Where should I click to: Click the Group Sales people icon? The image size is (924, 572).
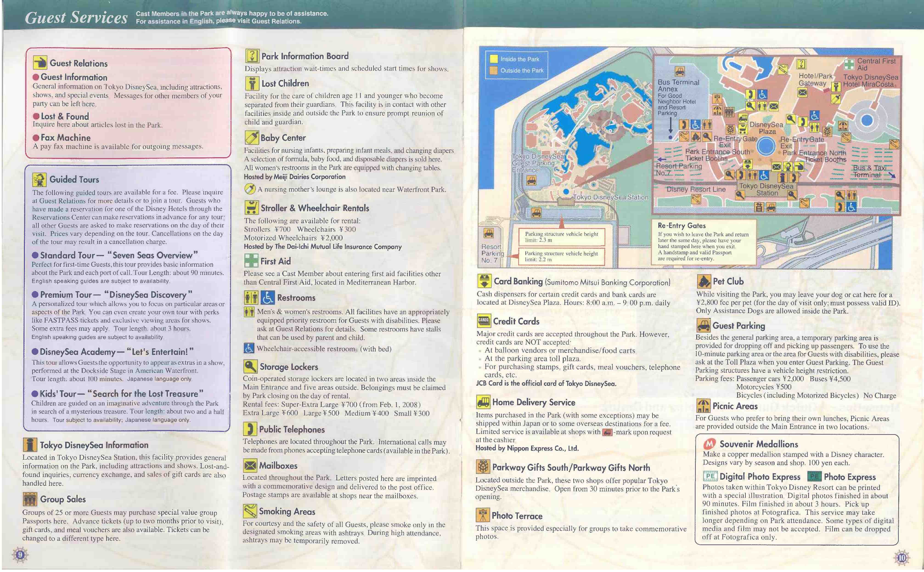(30, 499)
